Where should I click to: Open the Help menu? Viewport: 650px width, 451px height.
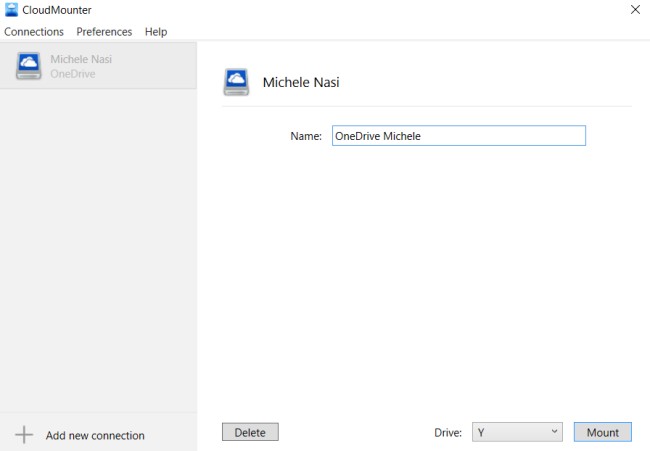(156, 32)
